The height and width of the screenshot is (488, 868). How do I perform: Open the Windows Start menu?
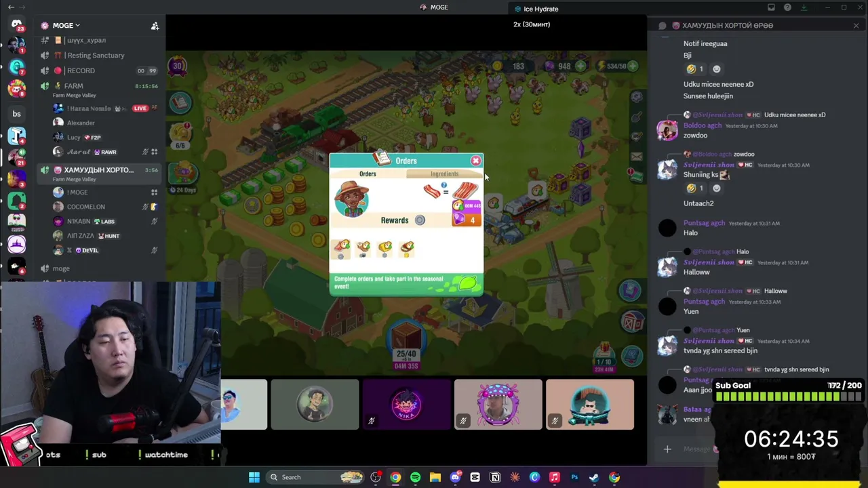[254, 477]
